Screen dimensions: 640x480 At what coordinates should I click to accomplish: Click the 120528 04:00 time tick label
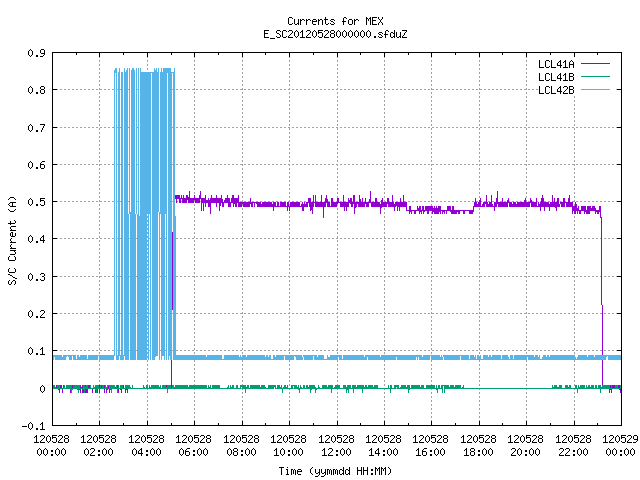146,446
